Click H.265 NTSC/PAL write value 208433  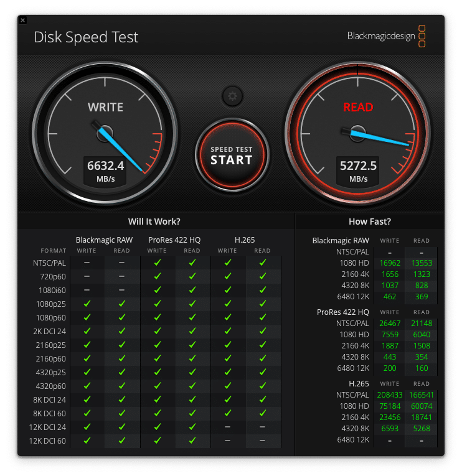coord(390,395)
